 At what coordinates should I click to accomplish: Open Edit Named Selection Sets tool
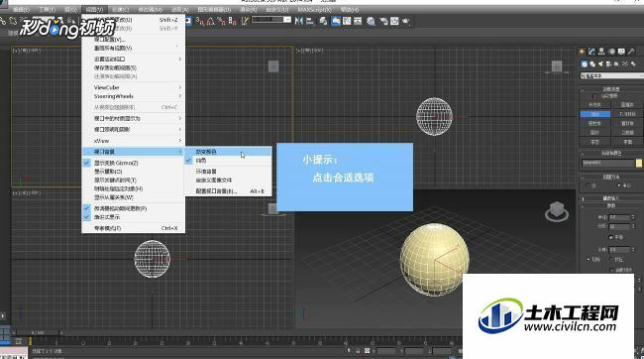pyautogui.click(x=245, y=21)
